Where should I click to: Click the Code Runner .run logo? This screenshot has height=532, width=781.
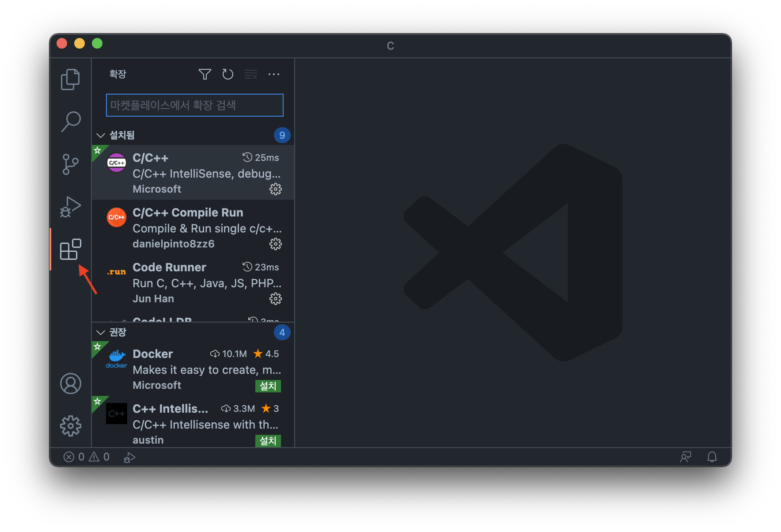point(117,272)
